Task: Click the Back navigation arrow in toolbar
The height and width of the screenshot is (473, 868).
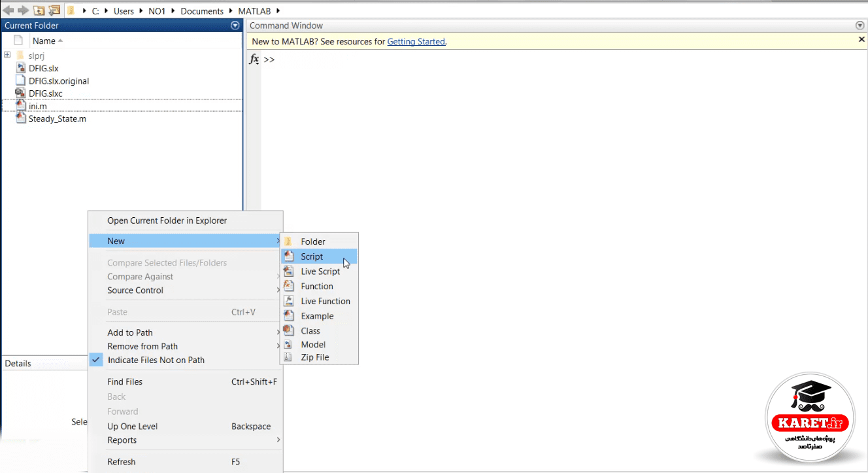Action: (x=8, y=10)
